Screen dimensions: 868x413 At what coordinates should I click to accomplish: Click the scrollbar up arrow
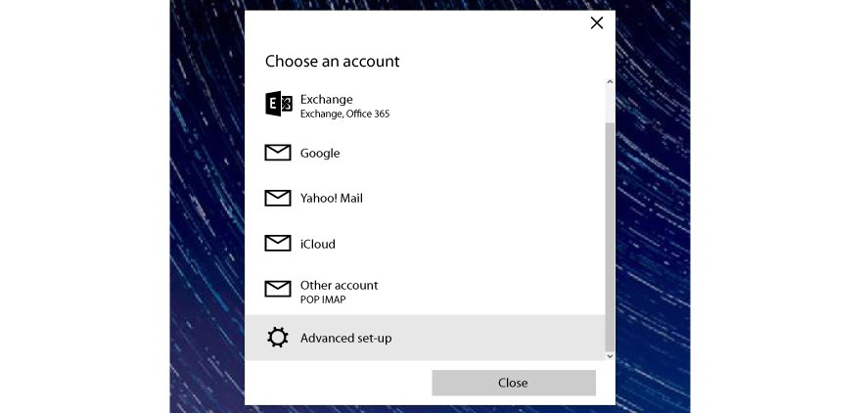click(x=610, y=82)
